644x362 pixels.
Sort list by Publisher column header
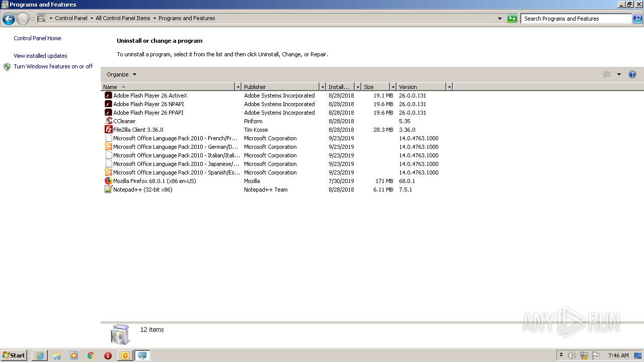click(280, 87)
